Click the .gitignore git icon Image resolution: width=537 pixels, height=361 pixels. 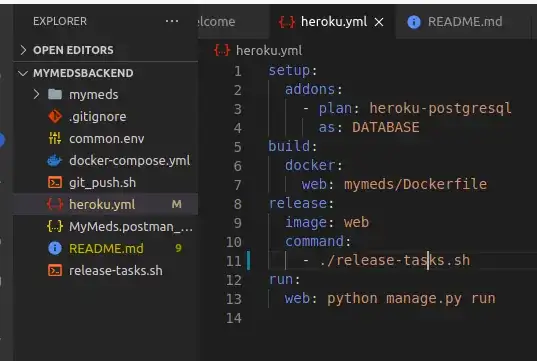(55, 116)
